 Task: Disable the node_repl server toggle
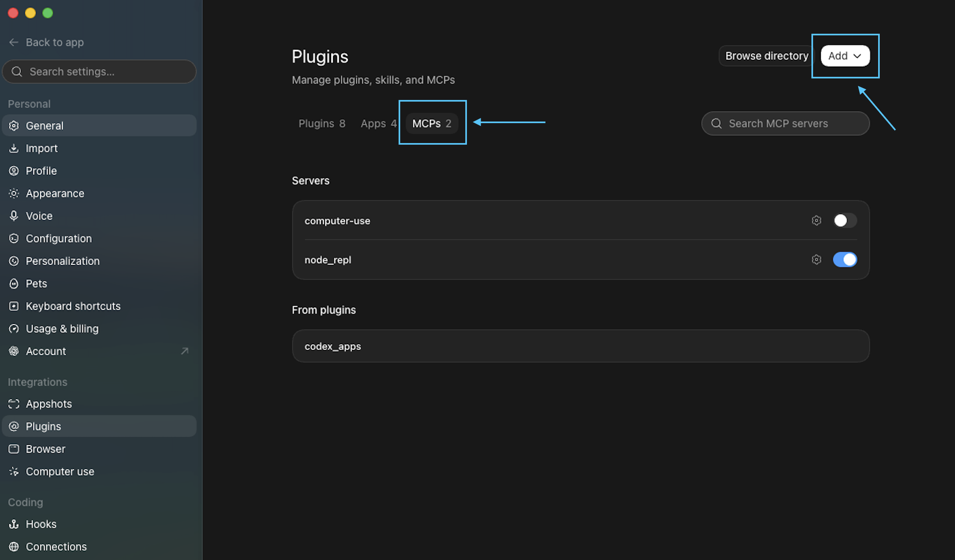pyautogui.click(x=845, y=260)
